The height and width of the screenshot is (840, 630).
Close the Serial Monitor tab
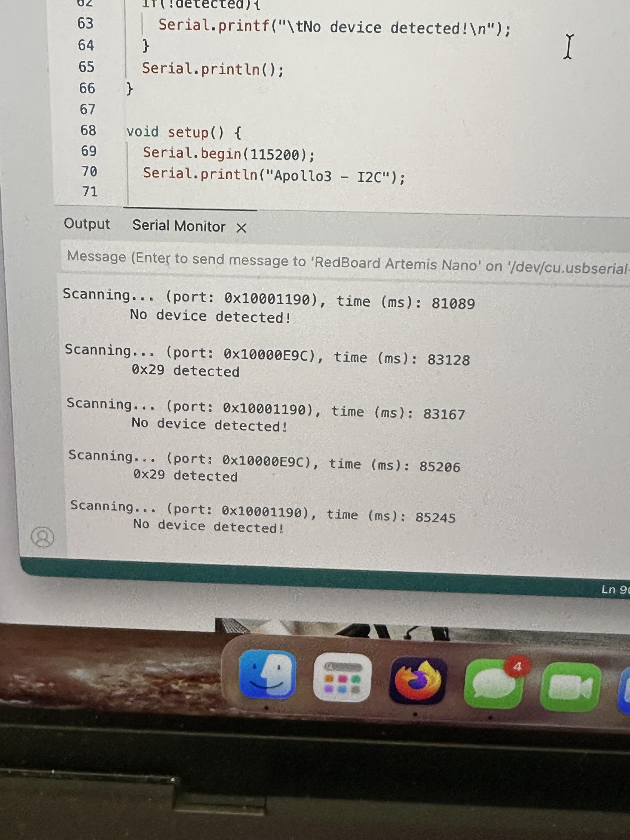pos(241,228)
